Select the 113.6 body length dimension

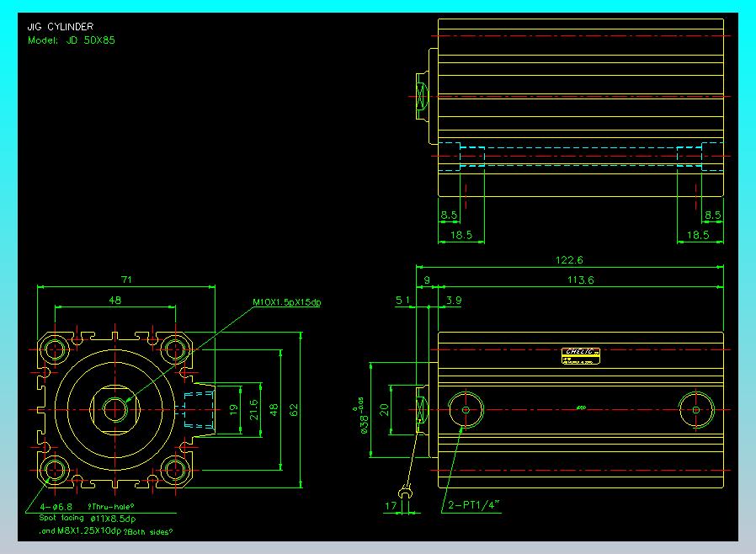point(581,280)
